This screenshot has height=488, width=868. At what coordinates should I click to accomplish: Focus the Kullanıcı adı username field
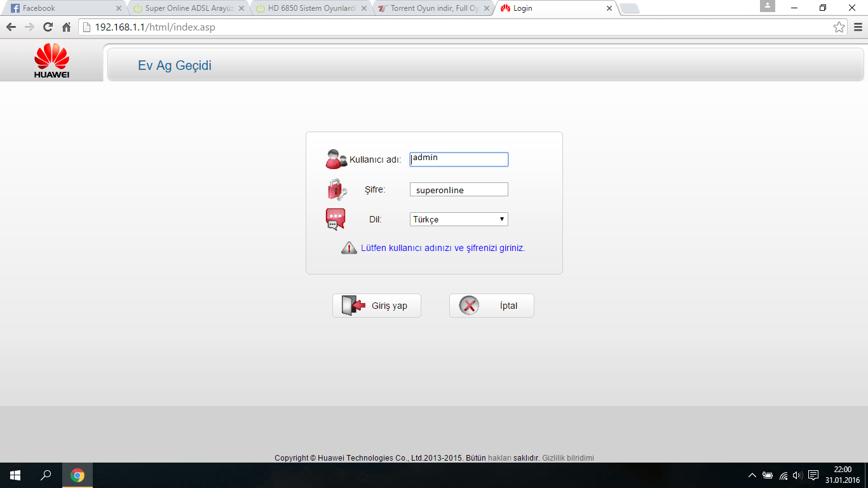click(459, 159)
